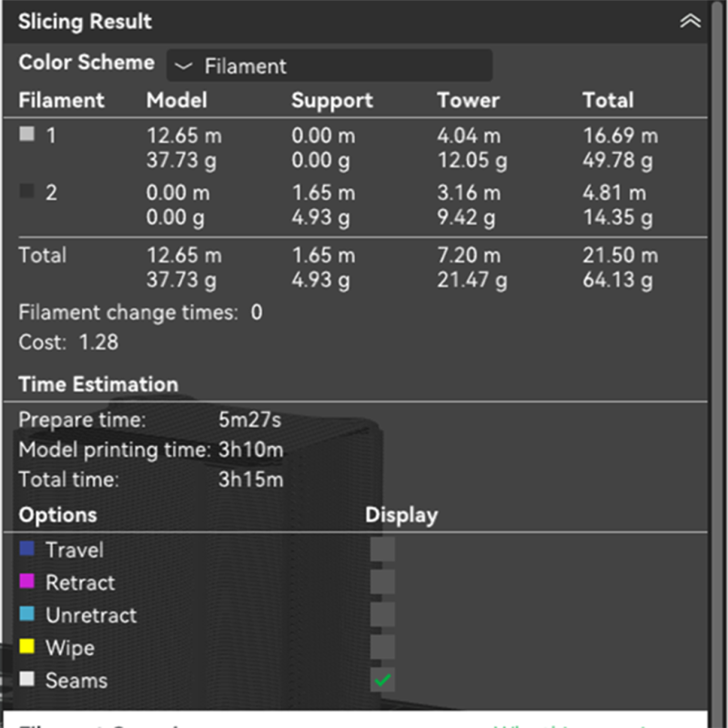The height and width of the screenshot is (728, 728).
Task: Click the blue Travel color icon
Action: tap(27, 550)
